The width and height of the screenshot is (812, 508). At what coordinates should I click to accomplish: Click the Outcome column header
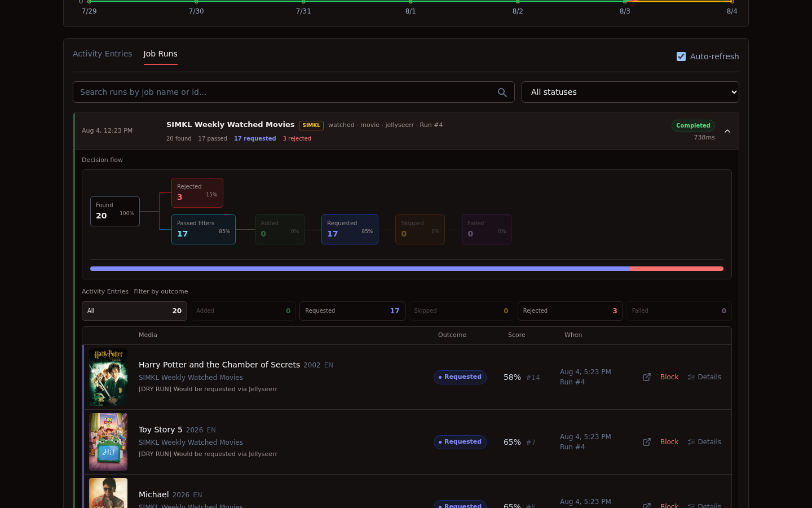[452, 335]
